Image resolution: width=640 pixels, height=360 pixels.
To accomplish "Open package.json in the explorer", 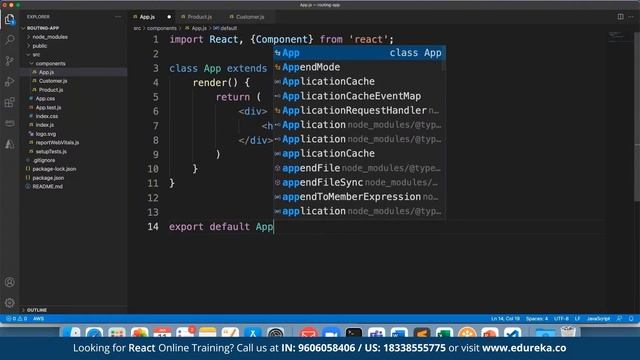I will tap(73, 178).
